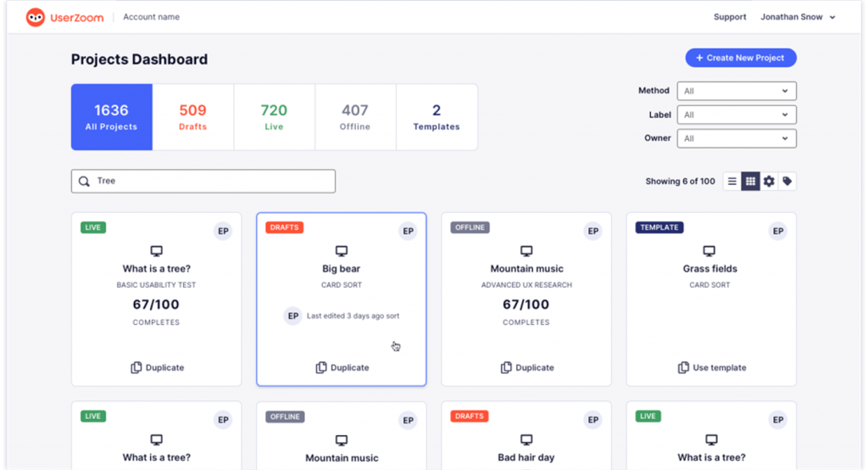Open the Method dropdown

coord(737,91)
